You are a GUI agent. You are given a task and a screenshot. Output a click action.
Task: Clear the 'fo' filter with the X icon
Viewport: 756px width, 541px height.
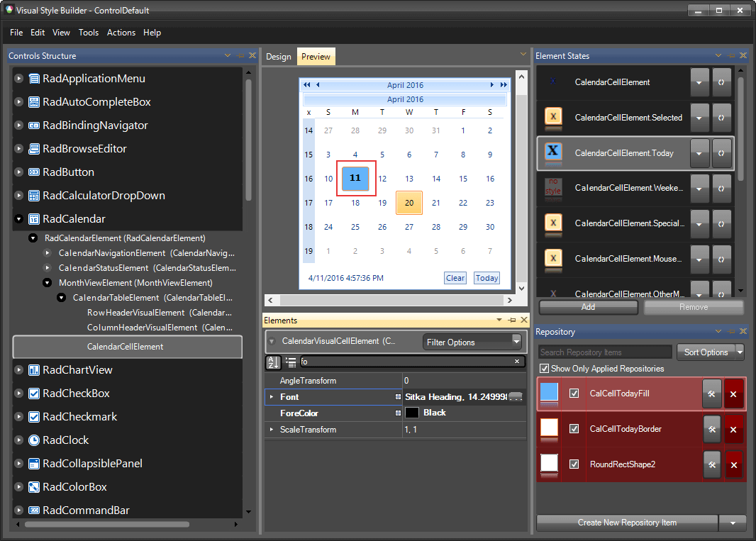(518, 362)
